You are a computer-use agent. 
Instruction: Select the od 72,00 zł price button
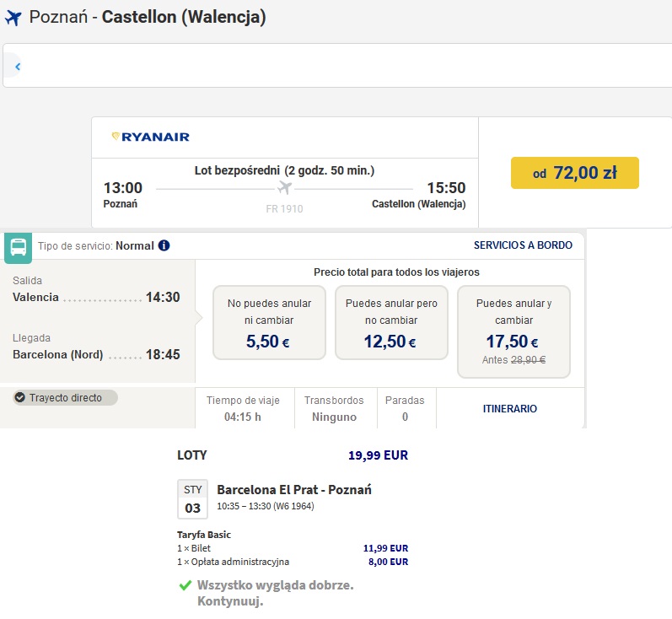coord(575,173)
